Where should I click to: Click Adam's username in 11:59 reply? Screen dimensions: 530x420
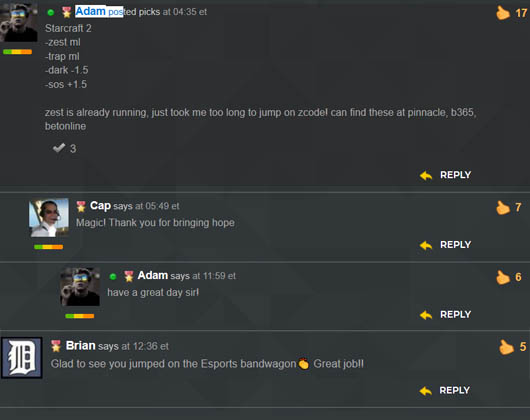click(x=153, y=275)
